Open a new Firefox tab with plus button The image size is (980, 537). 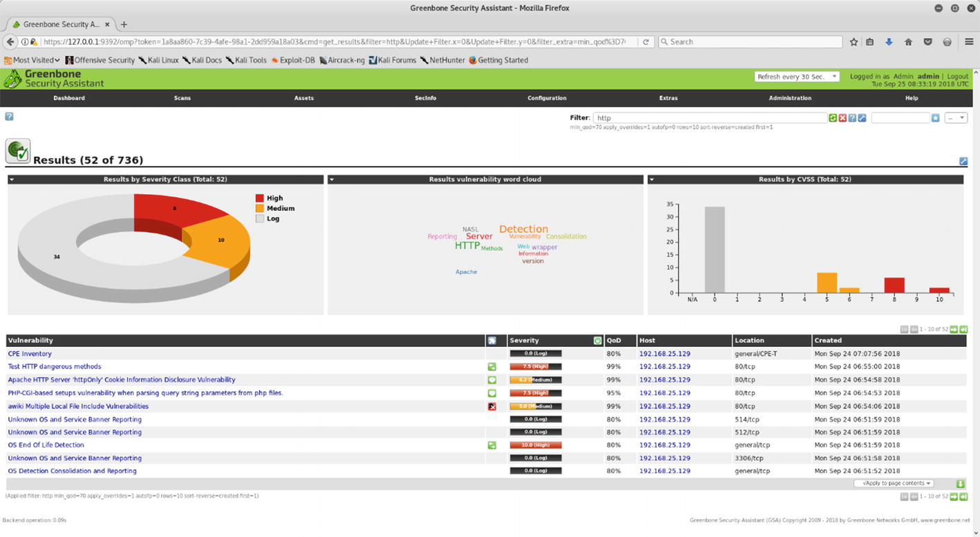pyautogui.click(x=124, y=24)
